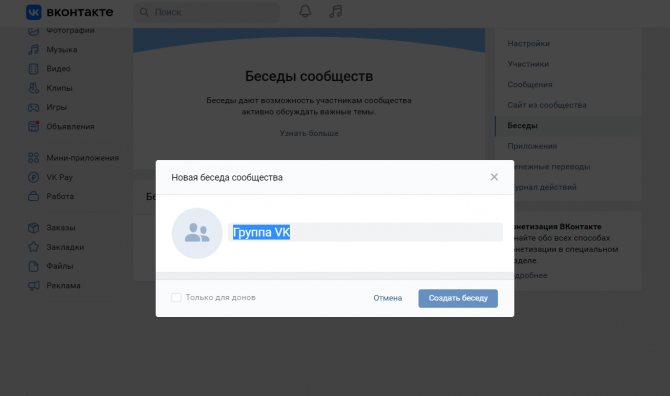Click the Видео sidebar icon
This screenshot has width=670, height=396.
[33, 69]
